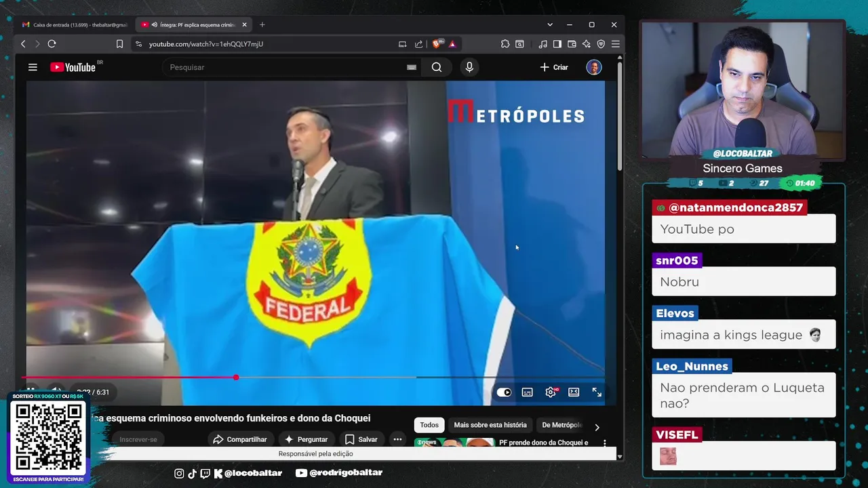Click the snr005 chat username
868x488 pixels.
677,260
